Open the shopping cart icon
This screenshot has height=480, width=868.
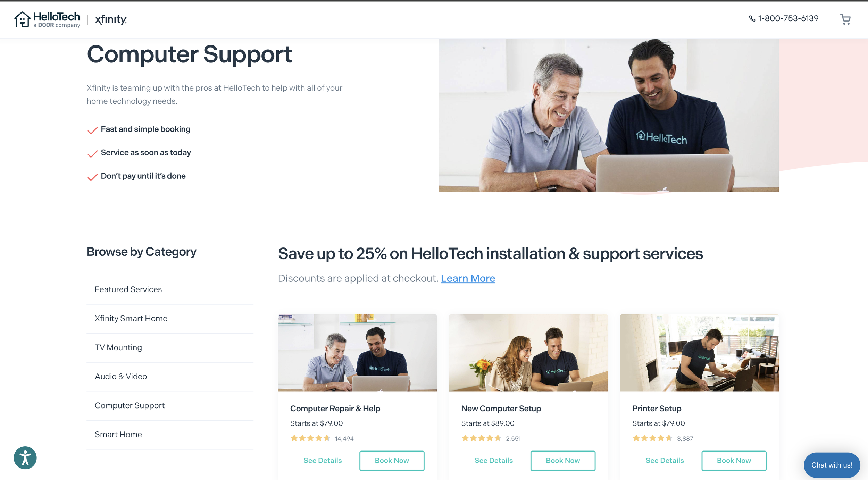845,19
